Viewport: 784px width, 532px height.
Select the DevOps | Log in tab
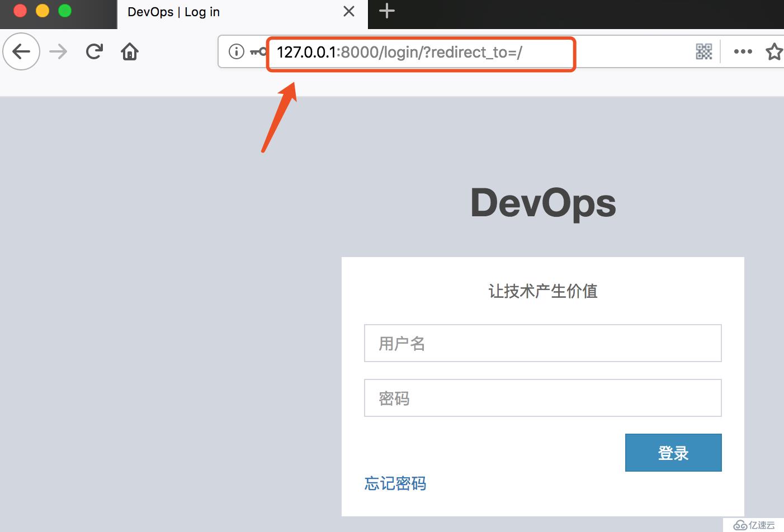242,15
